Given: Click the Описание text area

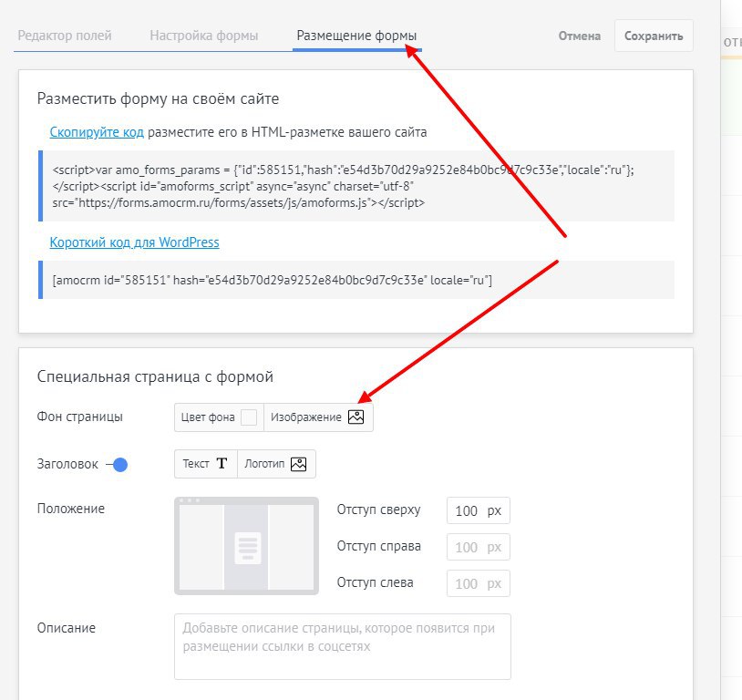Looking at the screenshot, I should click(343, 646).
